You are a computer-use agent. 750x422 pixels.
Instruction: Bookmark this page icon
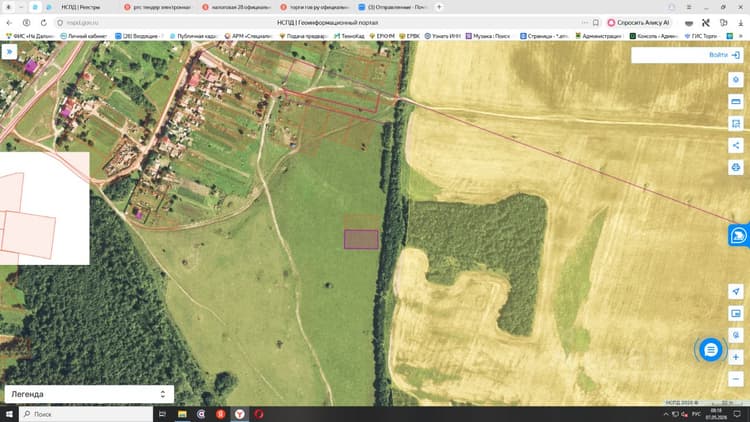tap(596, 22)
